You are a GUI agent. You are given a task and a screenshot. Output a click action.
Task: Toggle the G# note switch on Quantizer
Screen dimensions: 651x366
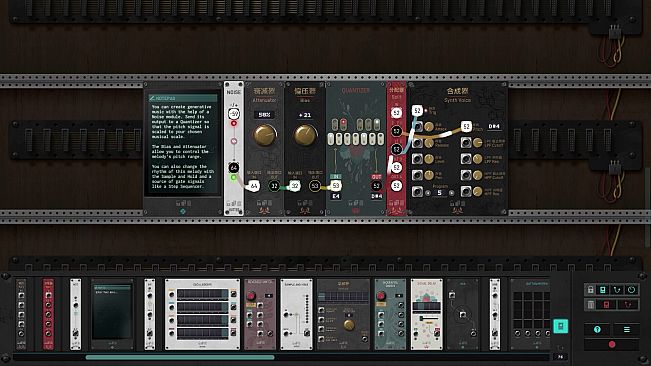click(368, 124)
